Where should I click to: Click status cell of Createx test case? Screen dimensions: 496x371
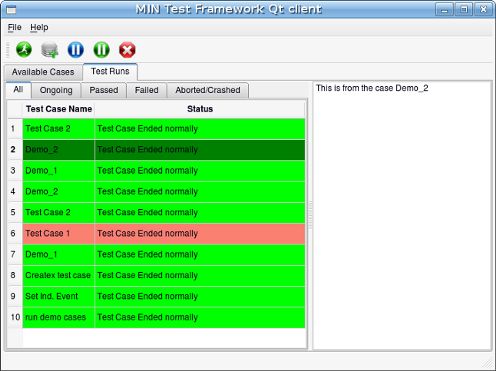click(200, 275)
